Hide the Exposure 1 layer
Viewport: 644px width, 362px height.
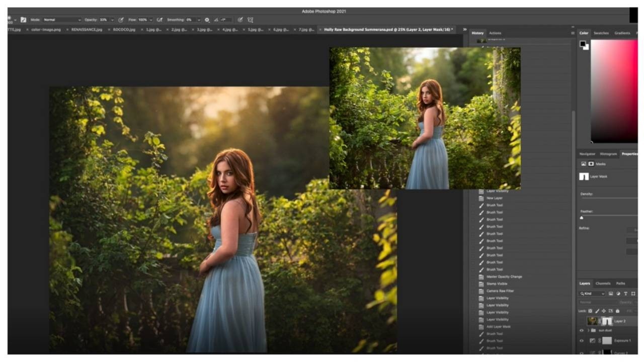pos(582,340)
